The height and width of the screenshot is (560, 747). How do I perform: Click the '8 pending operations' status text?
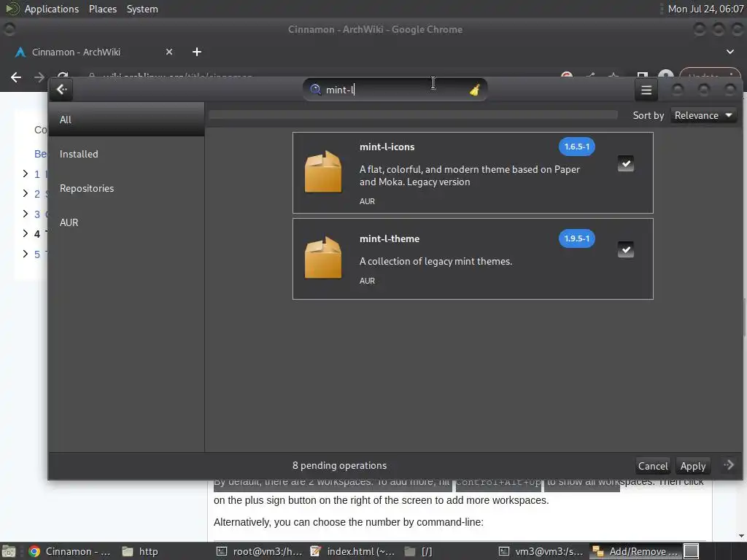pos(339,465)
